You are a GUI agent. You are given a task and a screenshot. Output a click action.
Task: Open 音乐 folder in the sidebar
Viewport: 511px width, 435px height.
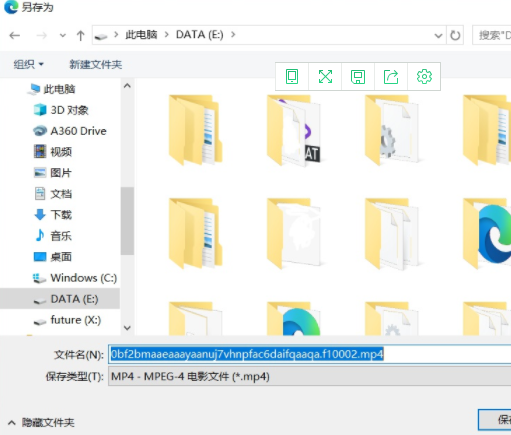point(53,236)
